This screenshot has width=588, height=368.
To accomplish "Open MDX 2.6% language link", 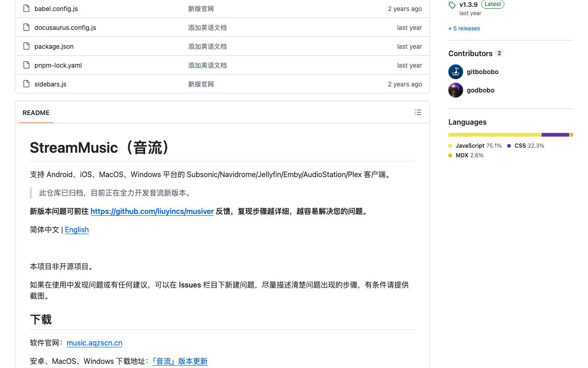I will 466,155.
